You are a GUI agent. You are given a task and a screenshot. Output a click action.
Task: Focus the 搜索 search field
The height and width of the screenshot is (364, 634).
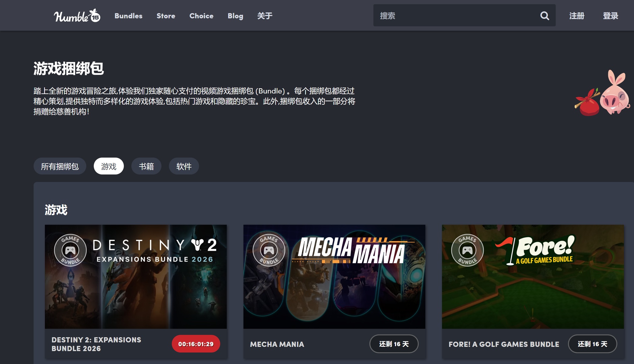click(455, 16)
